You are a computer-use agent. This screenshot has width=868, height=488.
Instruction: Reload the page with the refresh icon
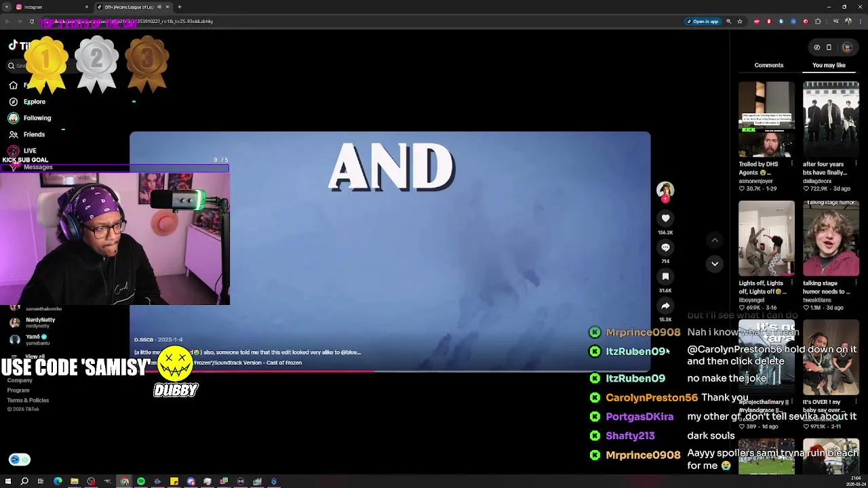[x=31, y=21]
